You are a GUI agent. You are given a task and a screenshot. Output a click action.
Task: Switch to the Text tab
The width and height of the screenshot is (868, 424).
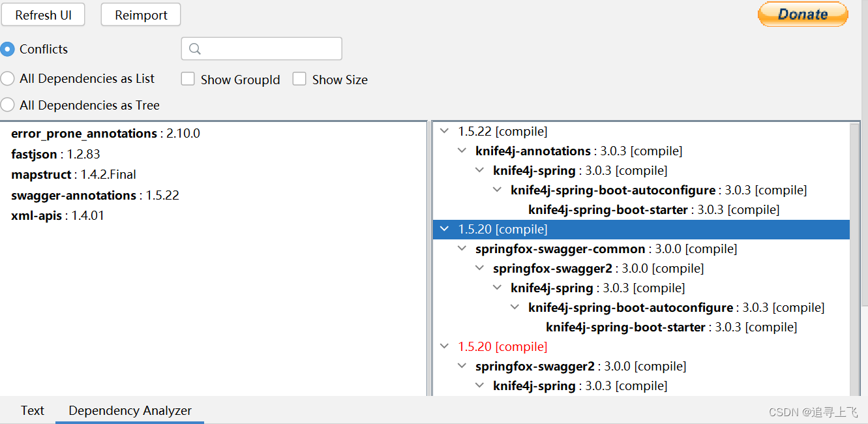pos(32,410)
